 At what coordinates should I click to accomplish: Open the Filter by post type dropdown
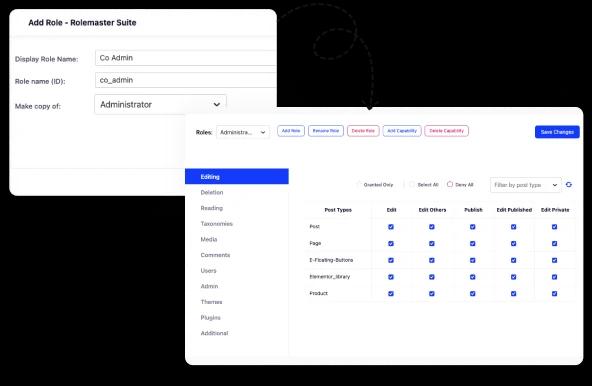(526, 185)
